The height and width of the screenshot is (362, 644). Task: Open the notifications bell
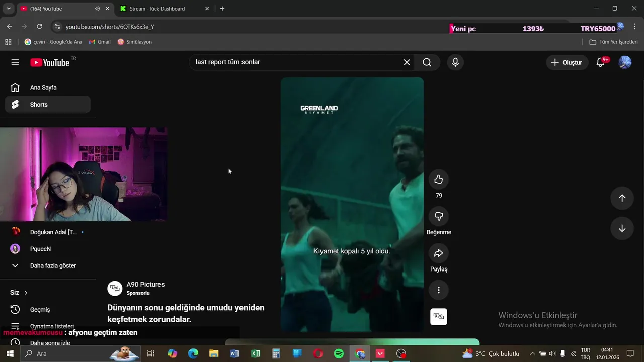click(601, 62)
